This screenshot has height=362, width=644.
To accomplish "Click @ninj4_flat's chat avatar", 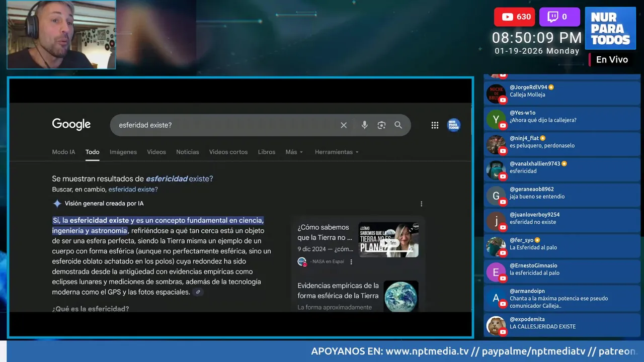I will (x=496, y=145).
